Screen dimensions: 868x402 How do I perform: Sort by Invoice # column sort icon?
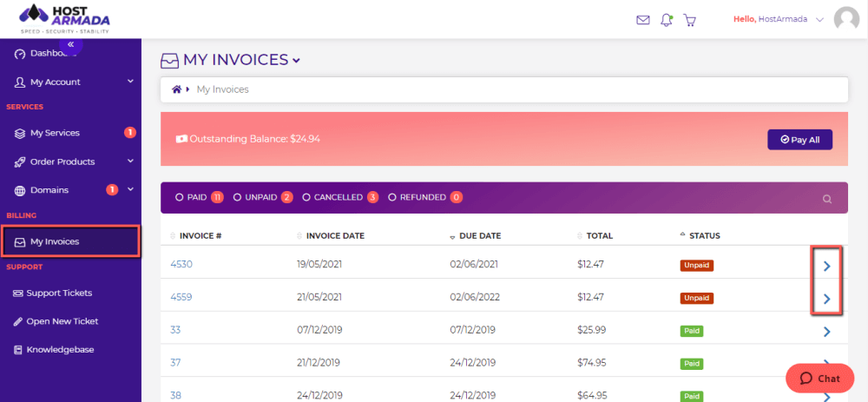[x=173, y=236]
